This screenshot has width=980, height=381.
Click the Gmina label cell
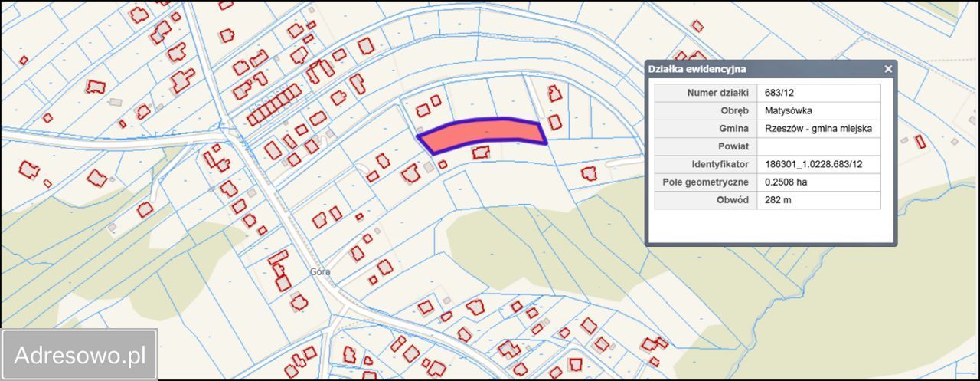(x=706, y=129)
